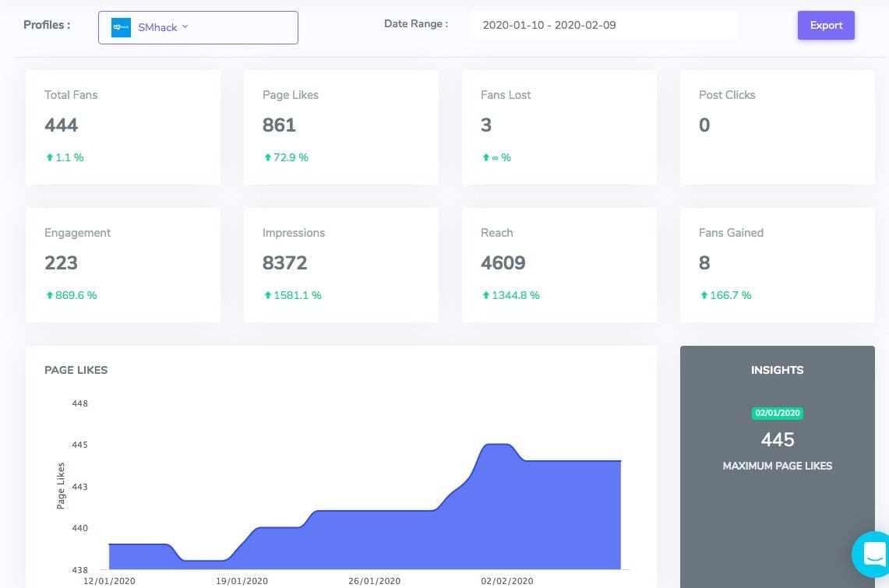Open the chat support bubble icon
This screenshot has width=889, height=588.
[x=873, y=554]
